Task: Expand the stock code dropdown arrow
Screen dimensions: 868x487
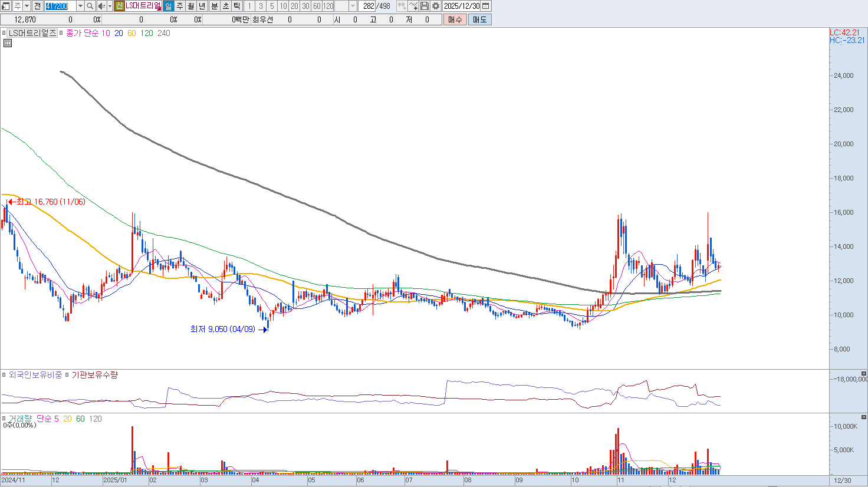Action: click(80, 6)
